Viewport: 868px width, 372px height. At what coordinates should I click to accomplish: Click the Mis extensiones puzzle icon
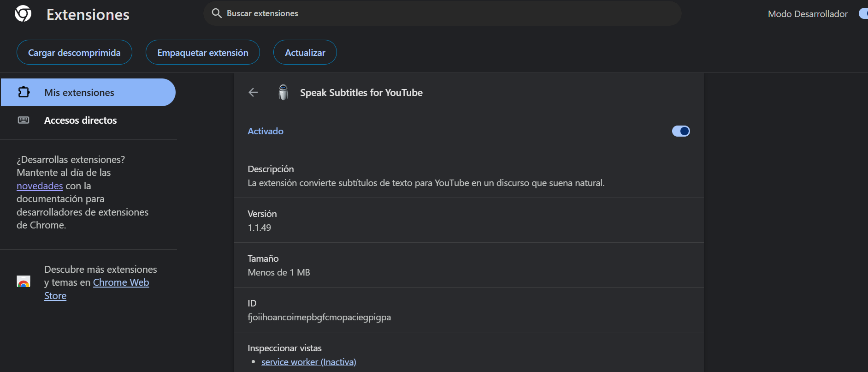pyautogui.click(x=24, y=92)
